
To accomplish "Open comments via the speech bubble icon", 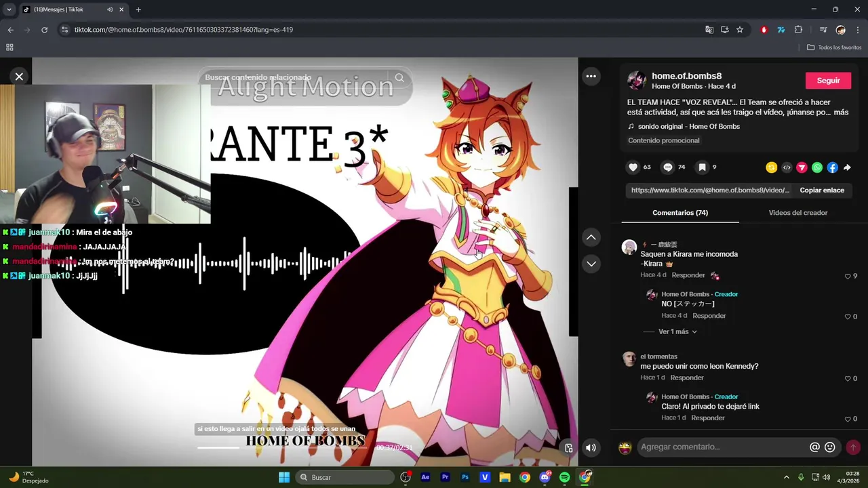I will coord(668,167).
